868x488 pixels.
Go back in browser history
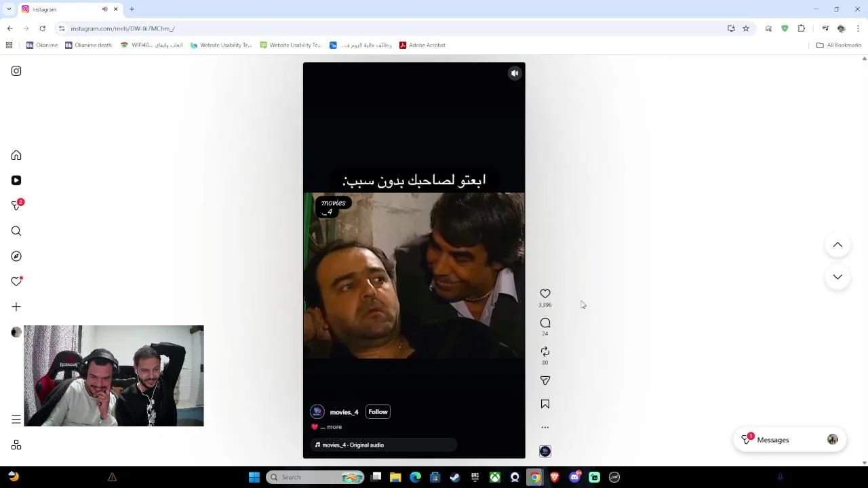(x=9, y=28)
